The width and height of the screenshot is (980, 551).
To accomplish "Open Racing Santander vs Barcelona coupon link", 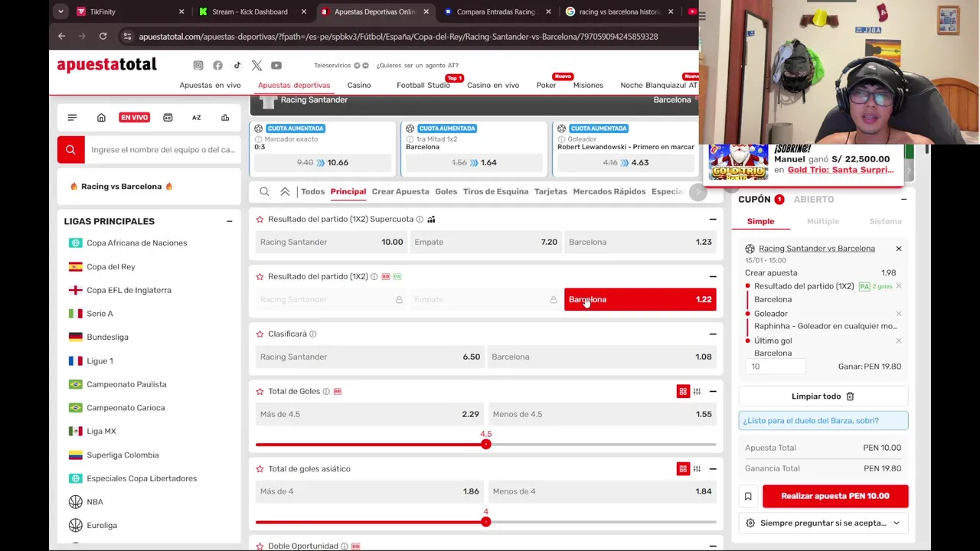I will [816, 249].
